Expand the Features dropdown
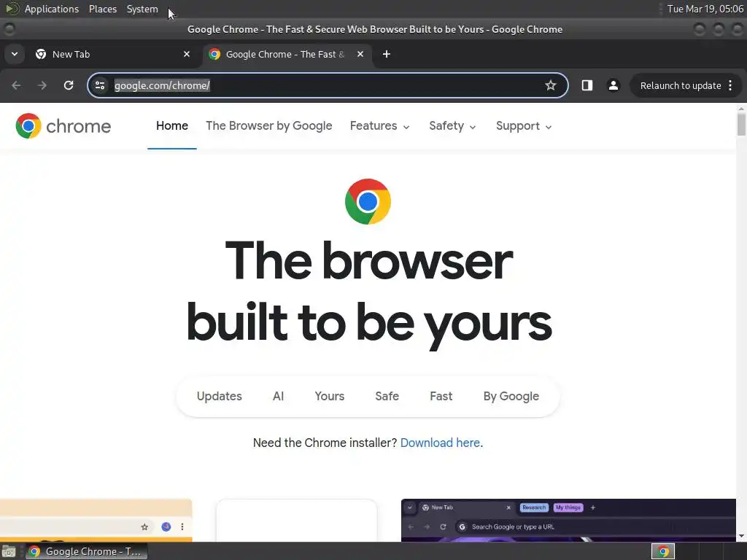 click(x=379, y=125)
